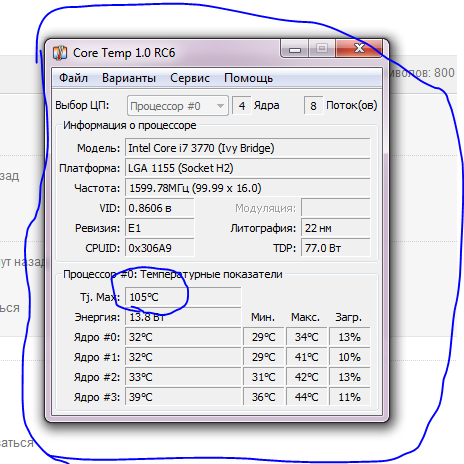Click the CPUID value 0x306A9
The image size is (464, 464).
[160, 248]
